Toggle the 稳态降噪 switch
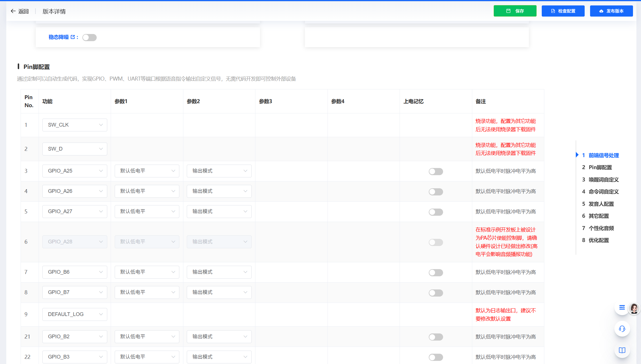This screenshot has width=641, height=364. pos(90,37)
